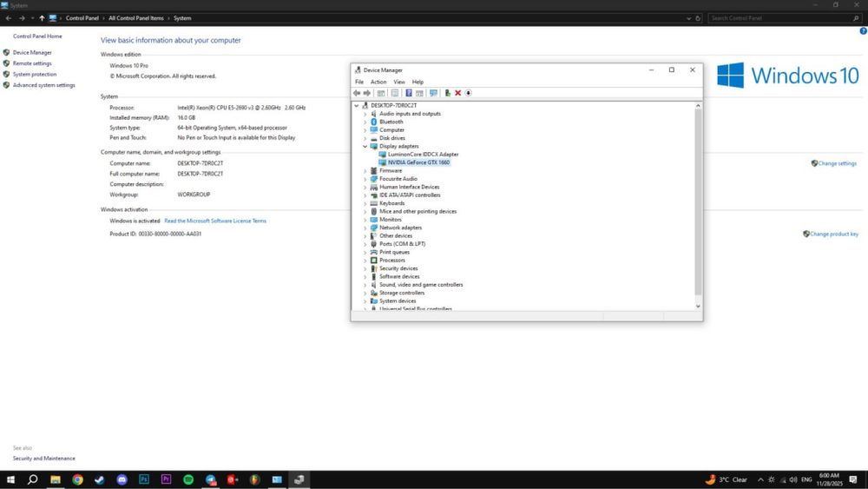Image resolution: width=868 pixels, height=489 pixels.
Task: Click the Change product key link
Action: click(x=833, y=234)
